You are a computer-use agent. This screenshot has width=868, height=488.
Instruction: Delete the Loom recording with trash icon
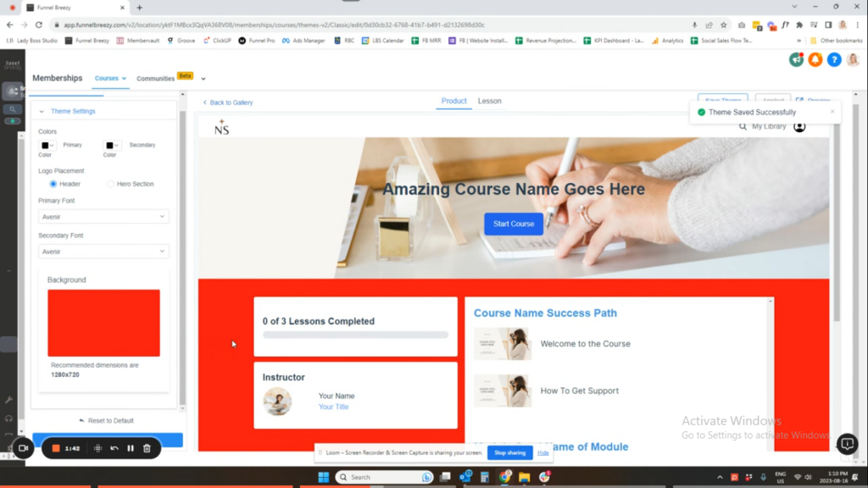pyautogui.click(x=147, y=448)
